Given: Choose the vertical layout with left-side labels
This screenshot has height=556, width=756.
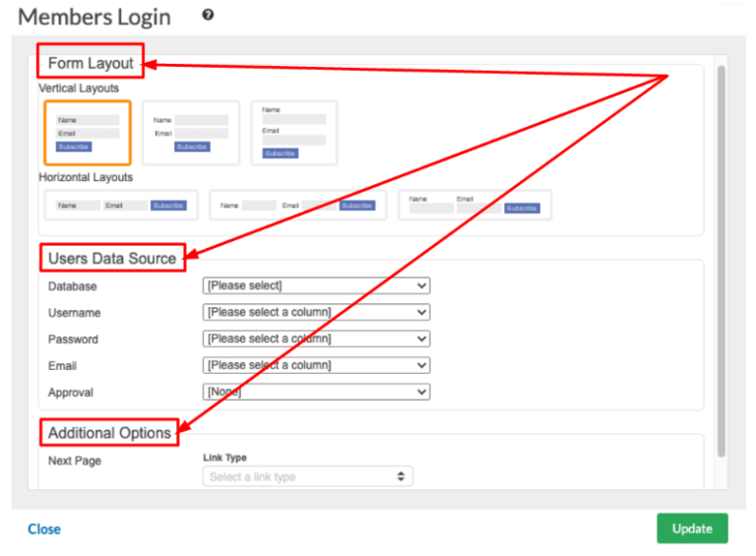Looking at the screenshot, I should 191,133.
